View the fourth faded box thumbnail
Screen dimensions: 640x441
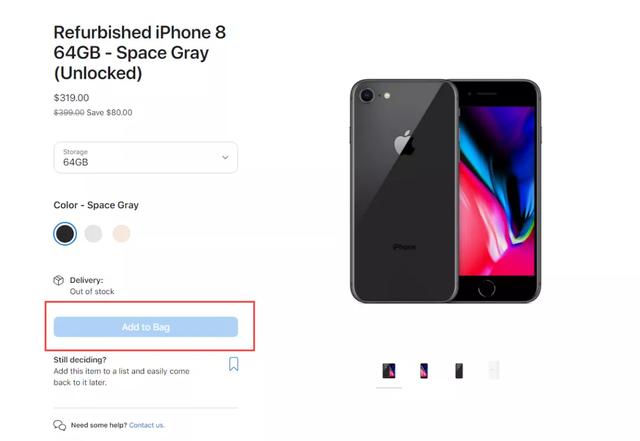(494, 370)
